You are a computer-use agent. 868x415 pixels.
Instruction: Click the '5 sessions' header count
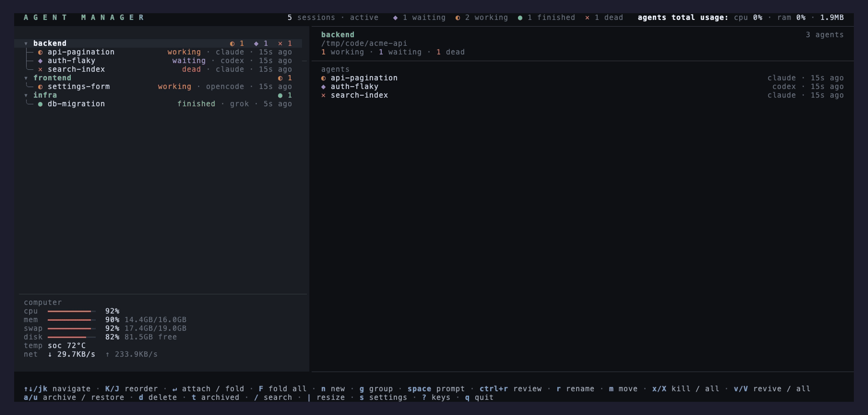pyautogui.click(x=311, y=17)
